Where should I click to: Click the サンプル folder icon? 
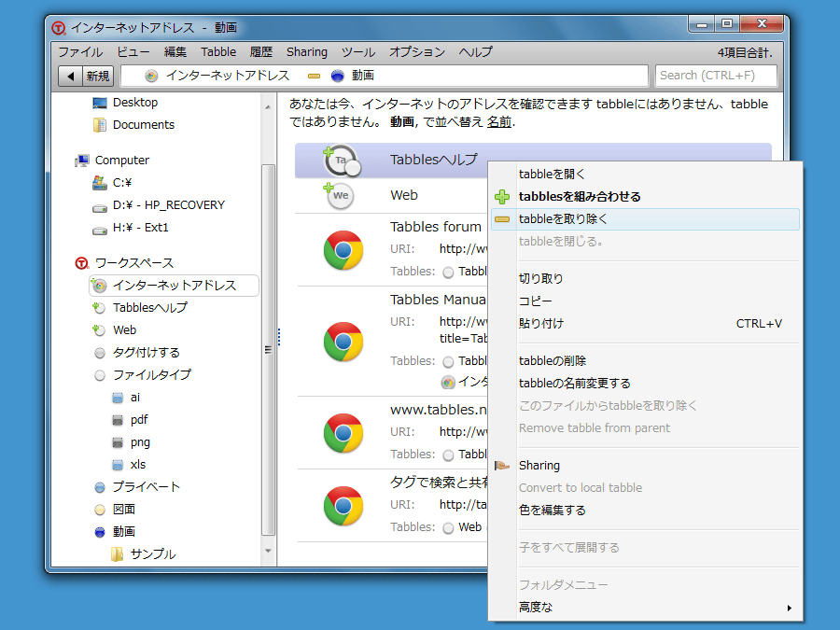[118, 553]
